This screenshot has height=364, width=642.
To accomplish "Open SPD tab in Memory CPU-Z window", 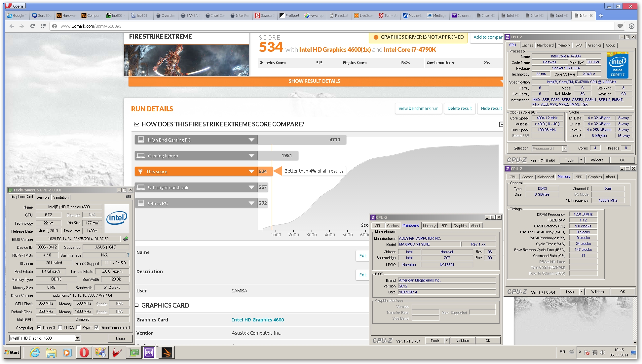I will click(579, 177).
